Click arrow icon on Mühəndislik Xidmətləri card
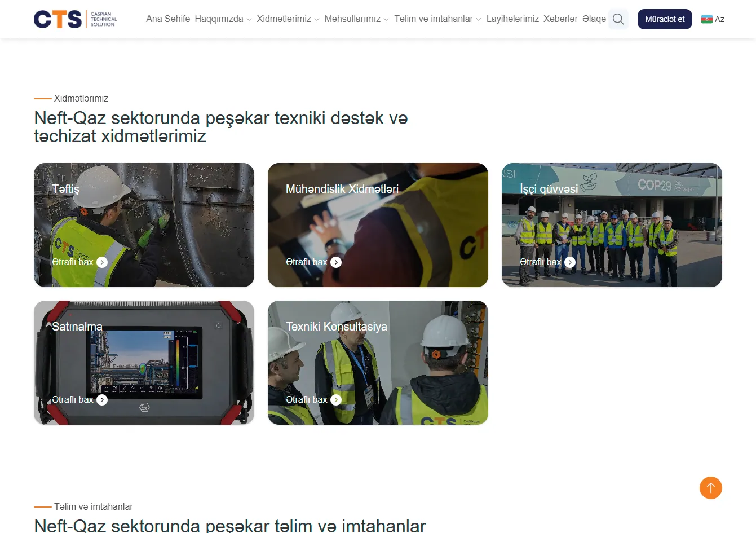 pos(336,262)
